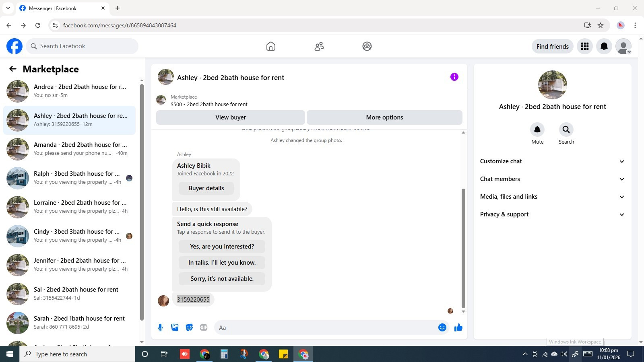Click the Windows taskbar search box
The width and height of the screenshot is (644, 362).
[x=77, y=354]
